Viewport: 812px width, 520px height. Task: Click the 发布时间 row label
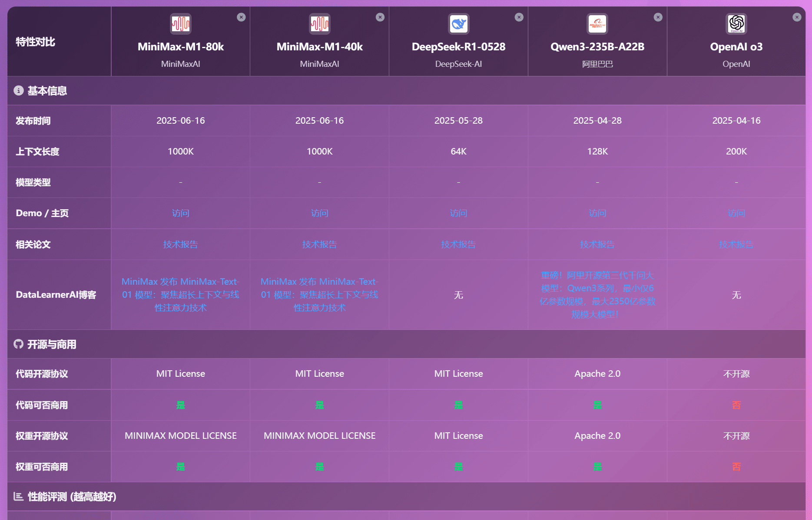33,121
